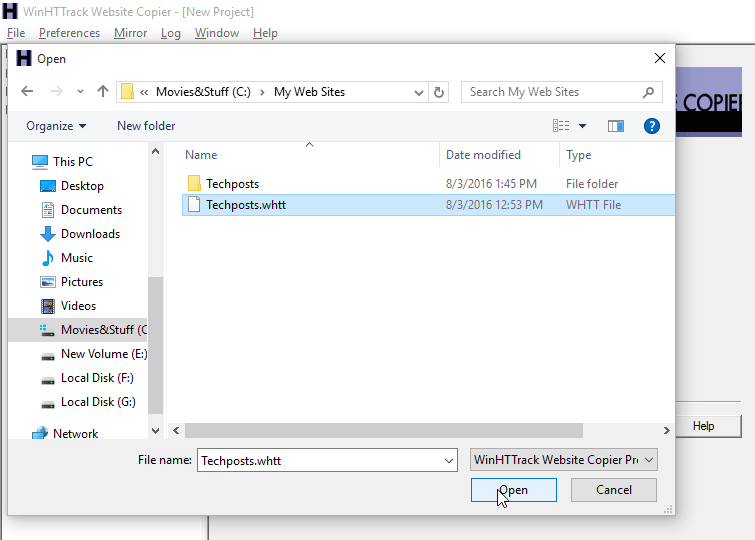The image size is (755, 540).
Task: Select Network in navigation tree
Action: (75, 434)
